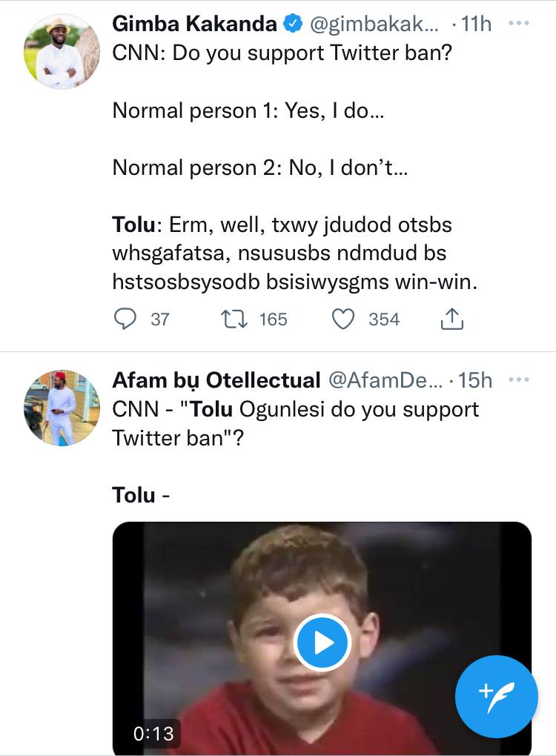Open Gimba Kakanda's profile picture
Screen dimensions: 556x756
[62, 50]
